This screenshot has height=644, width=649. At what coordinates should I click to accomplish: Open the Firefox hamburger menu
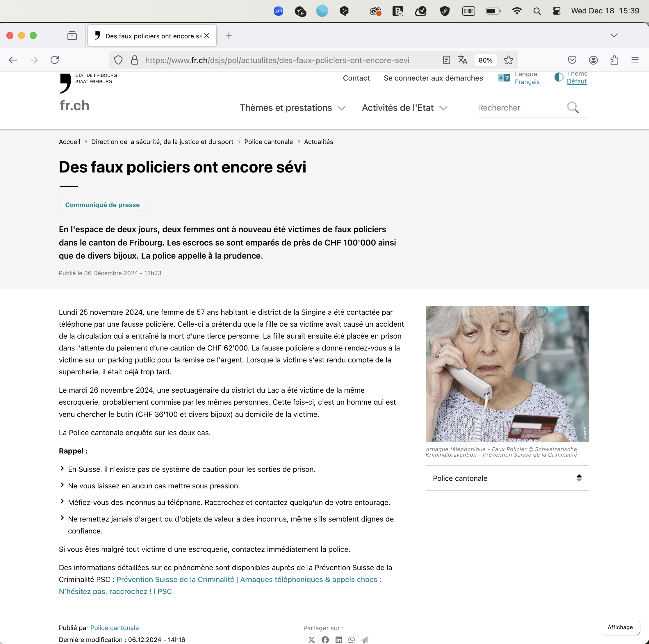634,60
